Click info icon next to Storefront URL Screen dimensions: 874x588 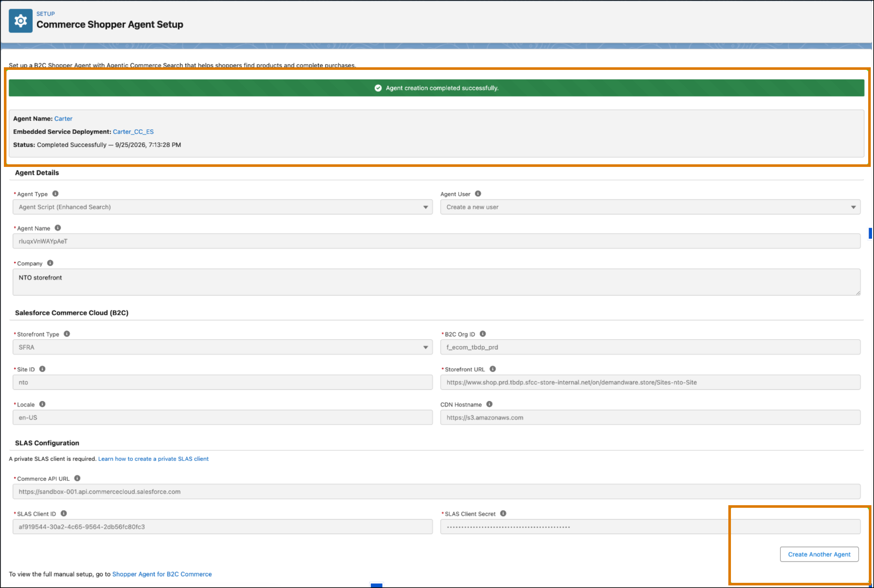click(x=493, y=369)
